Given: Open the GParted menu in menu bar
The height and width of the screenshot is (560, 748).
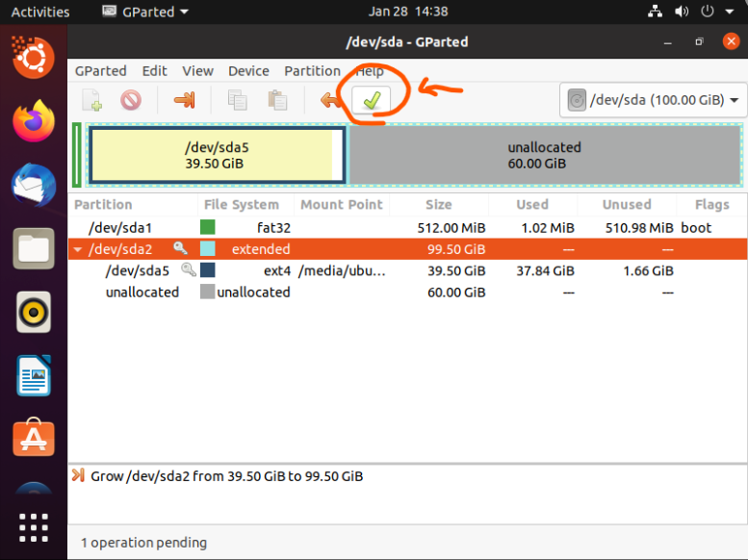Looking at the screenshot, I should click(101, 71).
